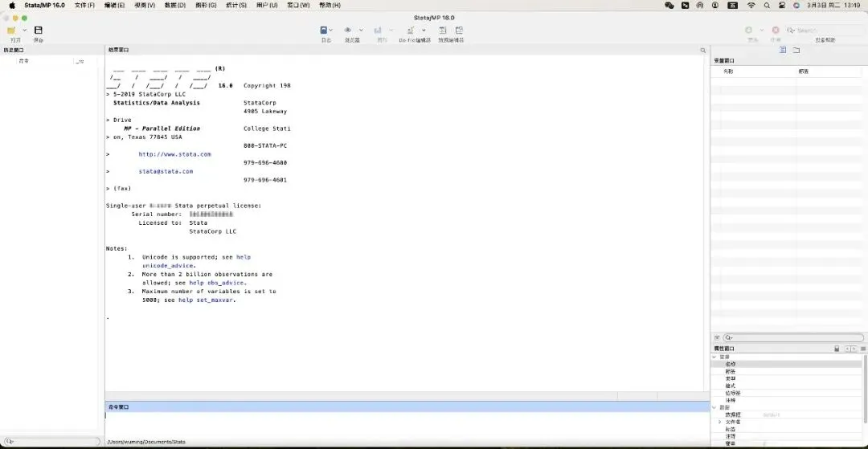Collapse the Data section in Properties

click(714, 407)
